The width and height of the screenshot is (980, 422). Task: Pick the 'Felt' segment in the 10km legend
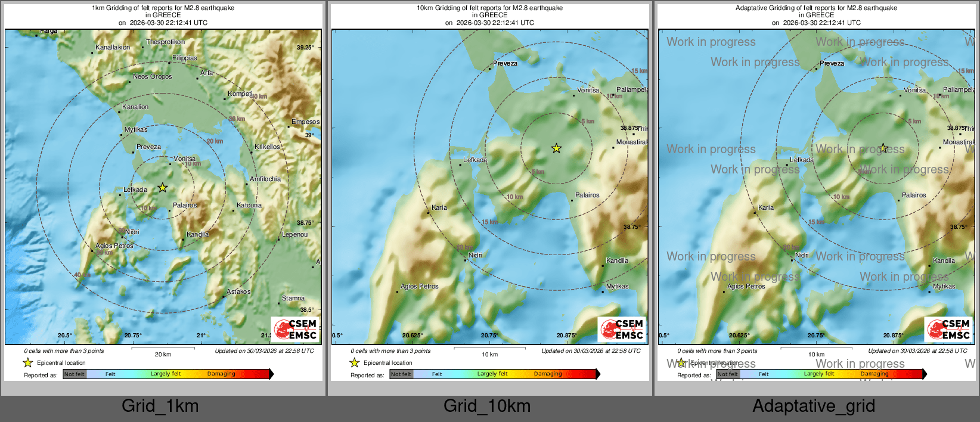pyautogui.click(x=437, y=374)
